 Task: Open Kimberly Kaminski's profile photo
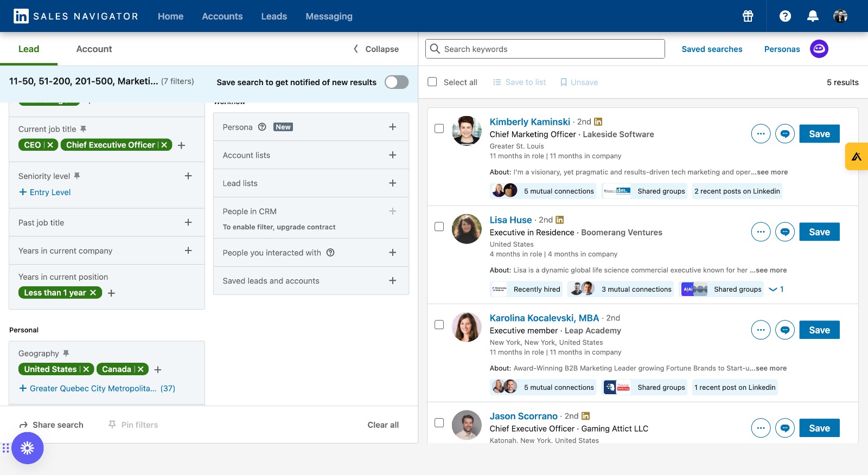click(x=467, y=131)
